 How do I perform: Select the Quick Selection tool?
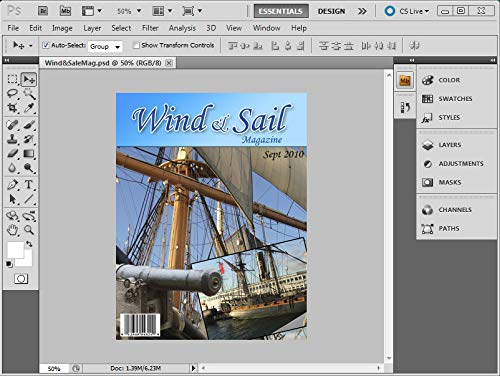coord(29,94)
